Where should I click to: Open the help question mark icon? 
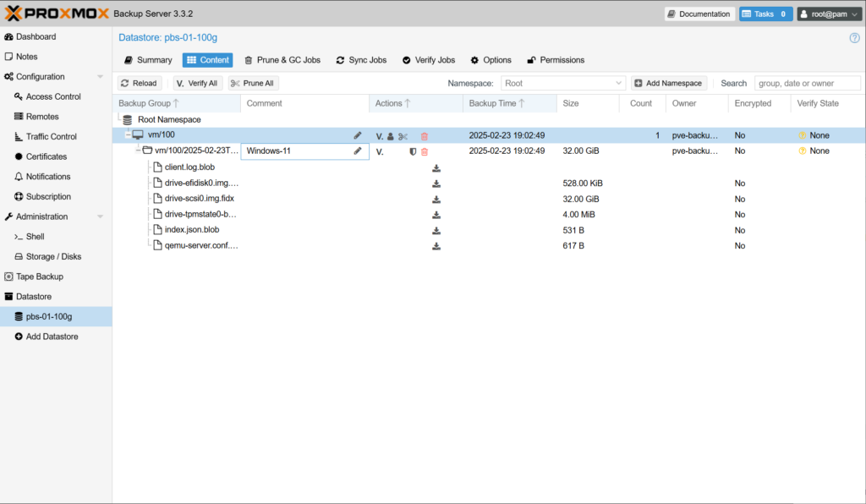point(854,38)
